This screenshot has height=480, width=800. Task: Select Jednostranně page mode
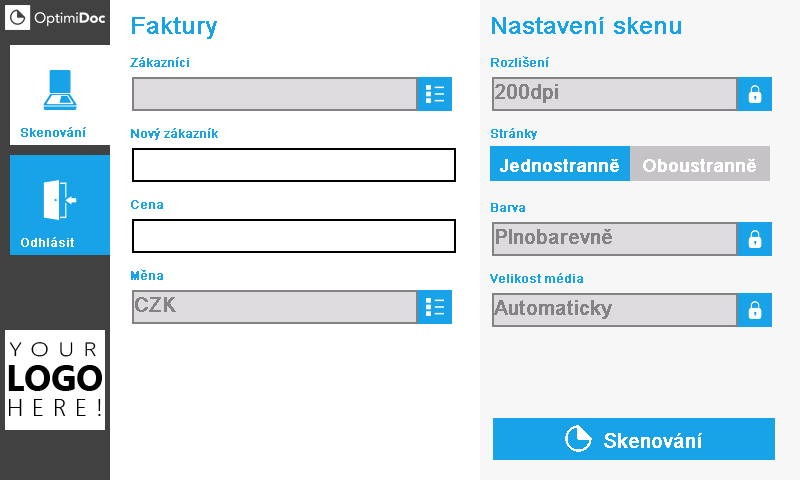(560, 164)
